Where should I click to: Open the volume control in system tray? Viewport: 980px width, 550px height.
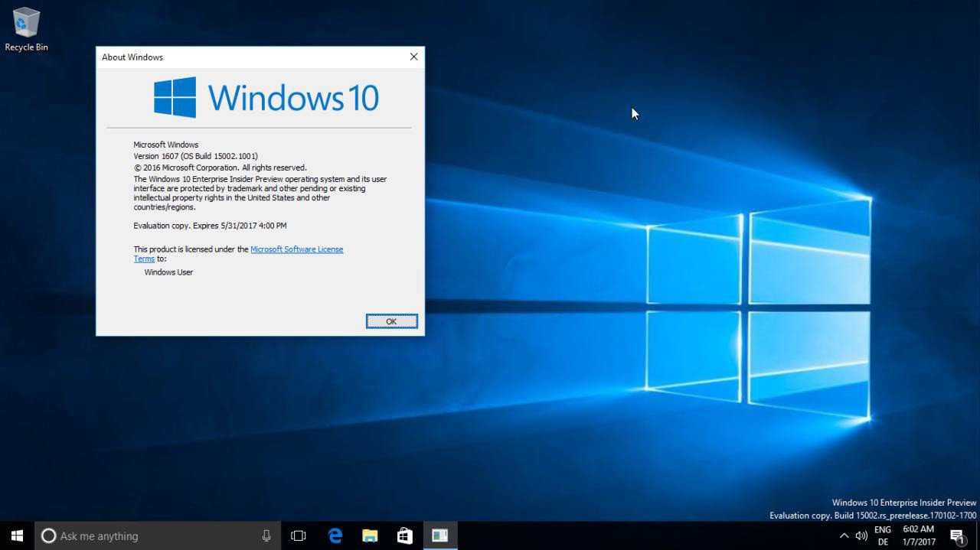click(x=861, y=535)
